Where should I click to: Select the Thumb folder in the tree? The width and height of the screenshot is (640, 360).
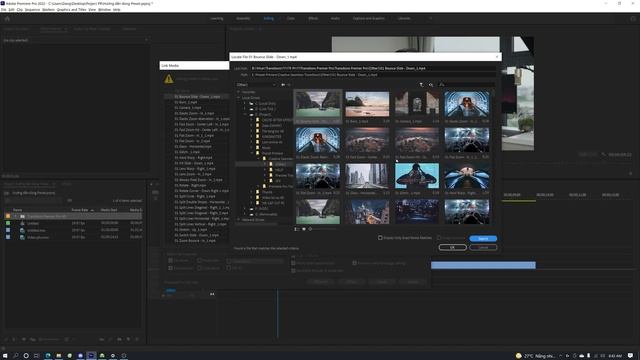point(267,192)
